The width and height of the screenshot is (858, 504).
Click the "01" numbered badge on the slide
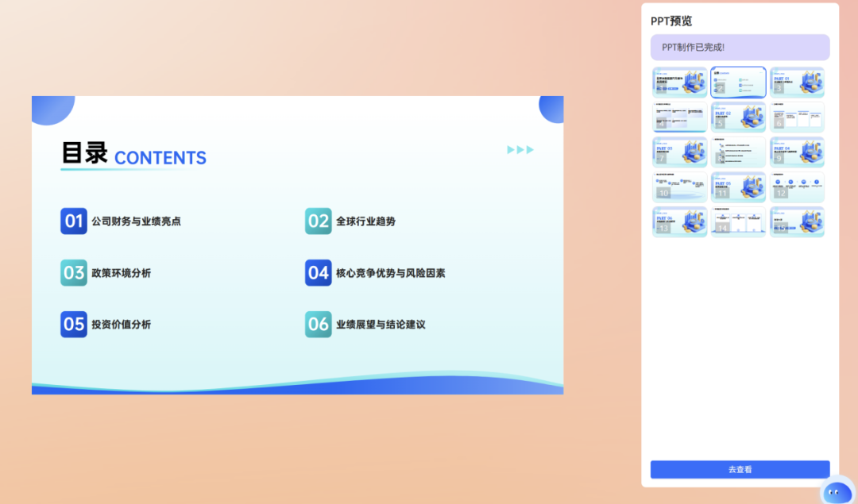coord(73,221)
